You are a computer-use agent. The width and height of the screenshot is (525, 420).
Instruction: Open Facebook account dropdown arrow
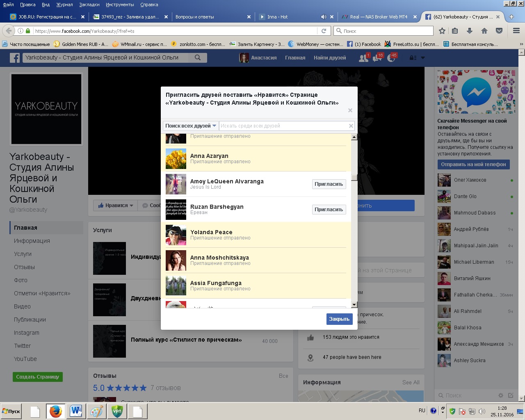pyautogui.click(x=423, y=58)
